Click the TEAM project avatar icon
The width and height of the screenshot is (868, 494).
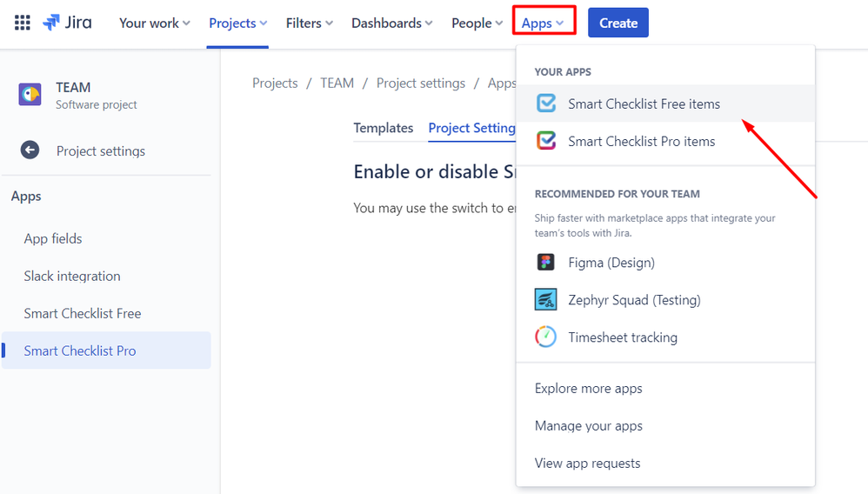(x=30, y=95)
